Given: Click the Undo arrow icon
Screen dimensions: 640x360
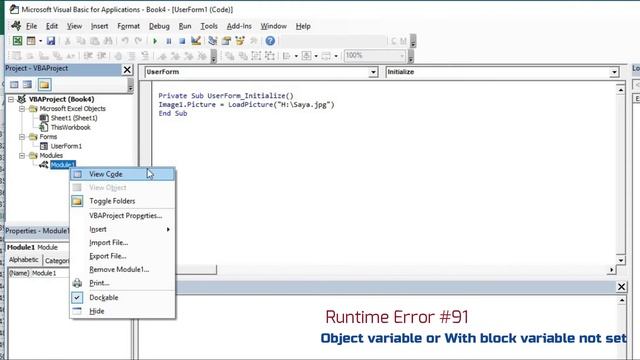Looking at the screenshot, I should (125, 41).
